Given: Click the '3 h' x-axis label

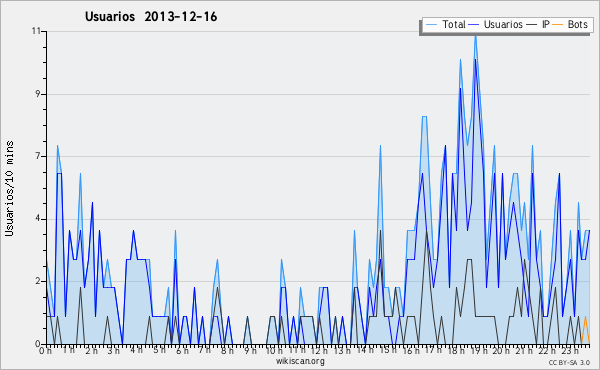Looking at the screenshot, I should coord(114,350).
